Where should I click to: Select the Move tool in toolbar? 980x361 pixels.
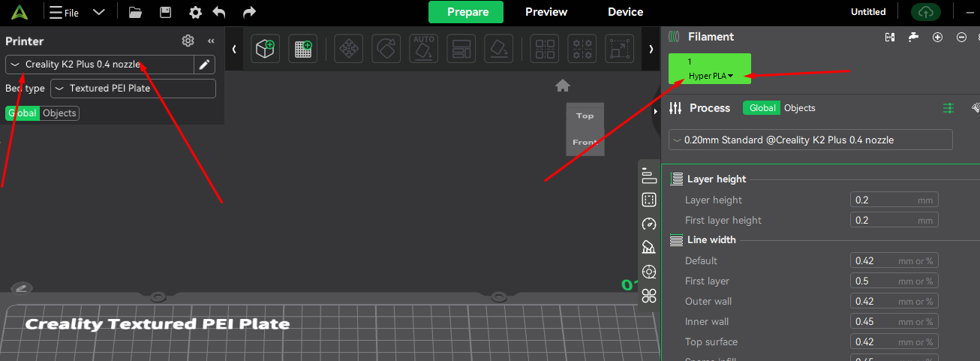coord(348,49)
